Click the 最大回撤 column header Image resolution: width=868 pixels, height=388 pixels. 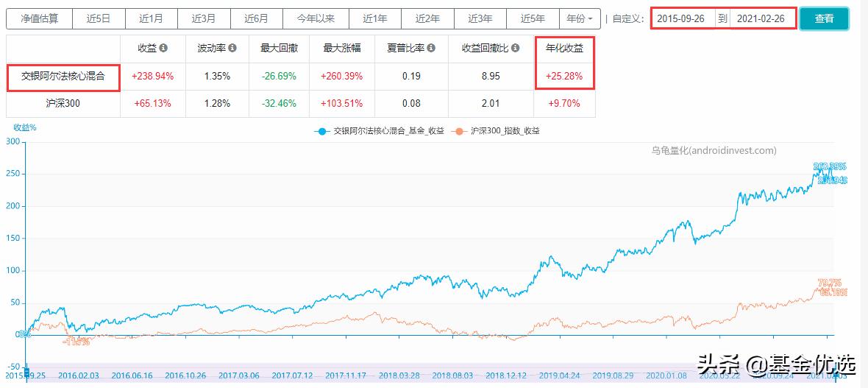(280, 48)
